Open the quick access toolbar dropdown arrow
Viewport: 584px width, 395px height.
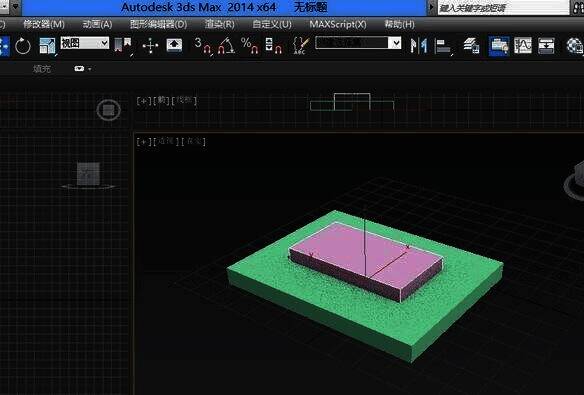pyautogui.click(x=15, y=6)
